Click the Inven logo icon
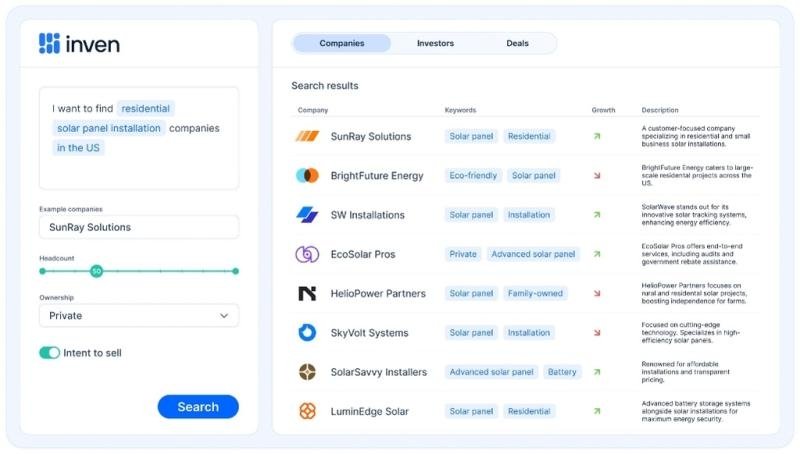Image resolution: width=800 pixels, height=454 pixels. [x=49, y=43]
